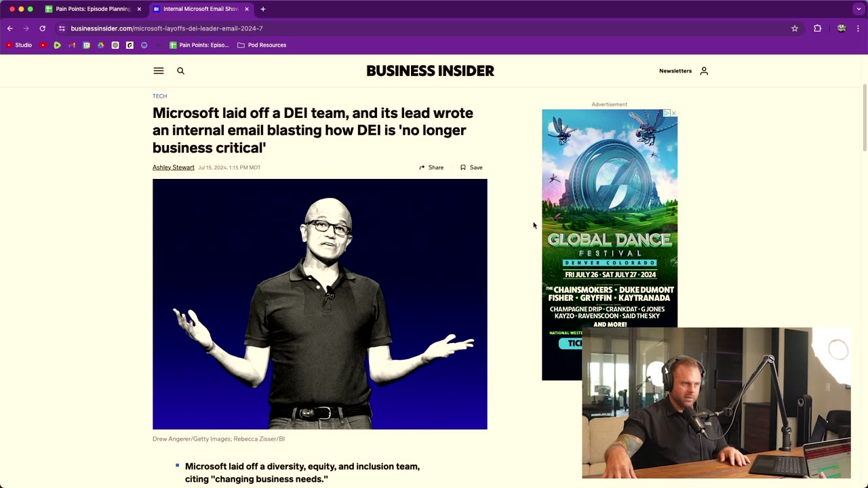Viewport: 868px width, 488px height.
Task: Open the Newsletters link
Action: point(675,70)
